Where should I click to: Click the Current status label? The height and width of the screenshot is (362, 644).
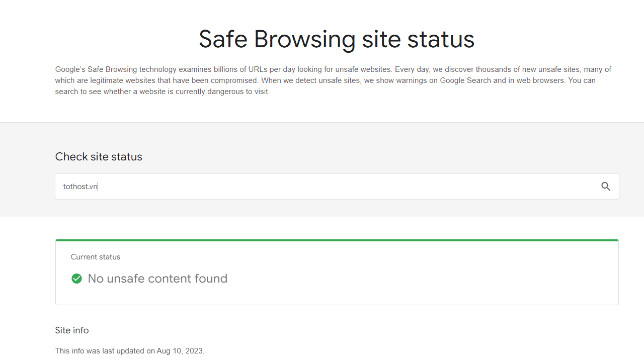95,257
